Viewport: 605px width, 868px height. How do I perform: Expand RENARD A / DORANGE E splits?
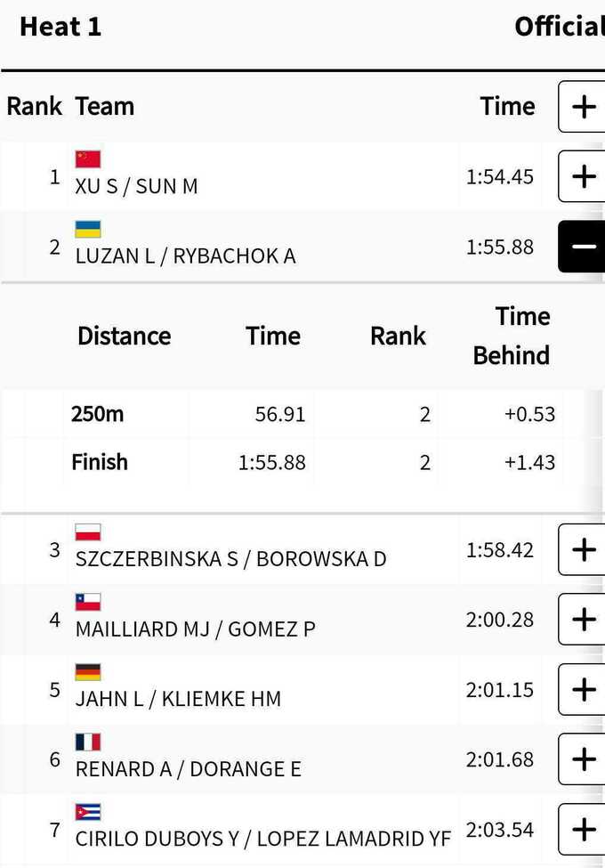pos(583,758)
